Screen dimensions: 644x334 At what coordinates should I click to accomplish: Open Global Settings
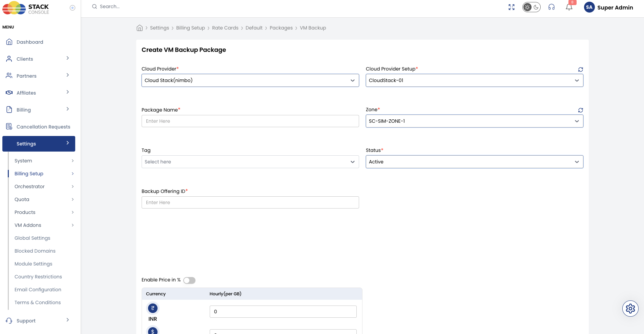(32, 238)
